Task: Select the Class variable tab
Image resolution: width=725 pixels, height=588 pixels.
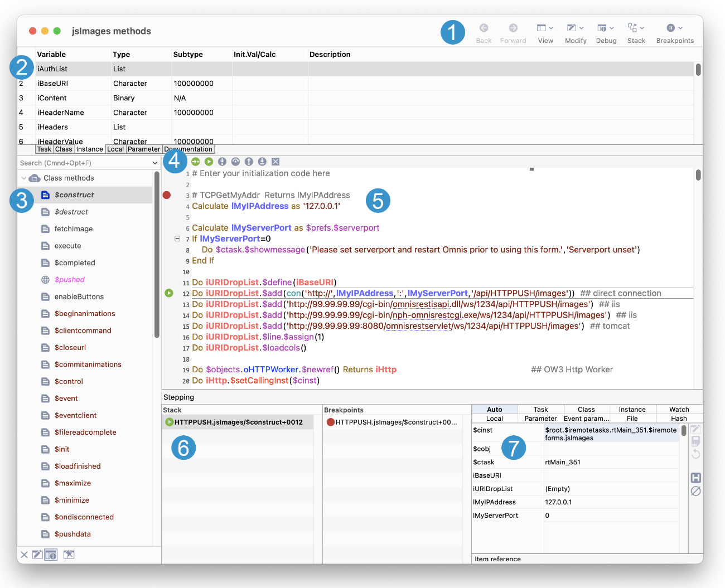Action: (x=64, y=149)
